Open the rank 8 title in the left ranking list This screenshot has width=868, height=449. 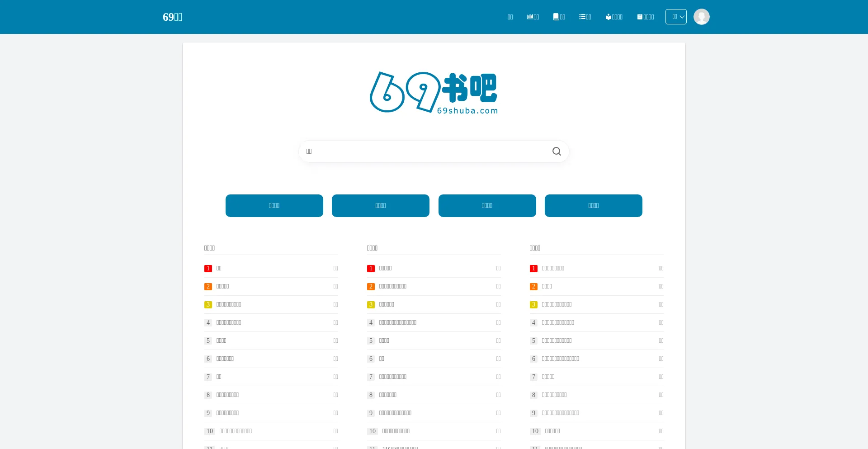click(x=227, y=395)
